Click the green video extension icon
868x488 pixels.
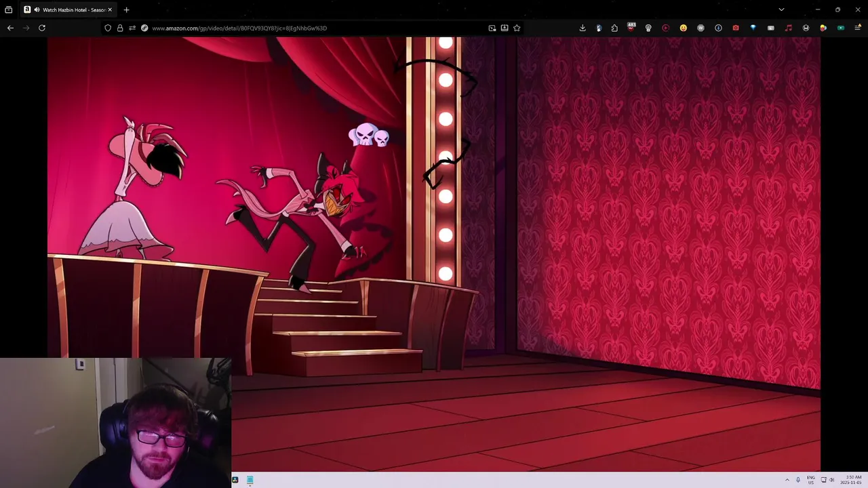[841, 28]
